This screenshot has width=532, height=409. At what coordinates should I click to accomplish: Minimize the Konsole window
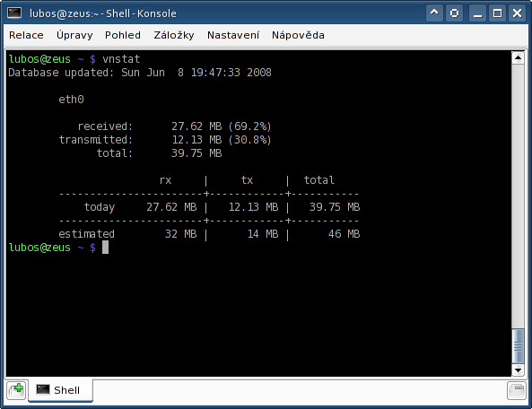tap(477, 13)
